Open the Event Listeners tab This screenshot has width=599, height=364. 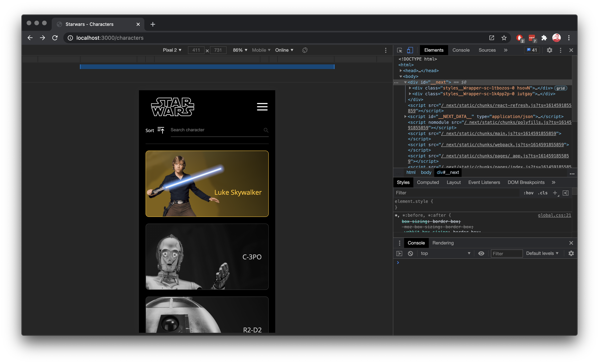[484, 182]
